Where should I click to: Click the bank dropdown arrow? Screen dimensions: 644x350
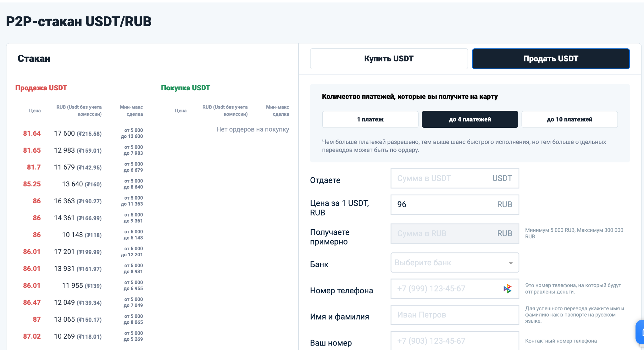pyautogui.click(x=511, y=263)
